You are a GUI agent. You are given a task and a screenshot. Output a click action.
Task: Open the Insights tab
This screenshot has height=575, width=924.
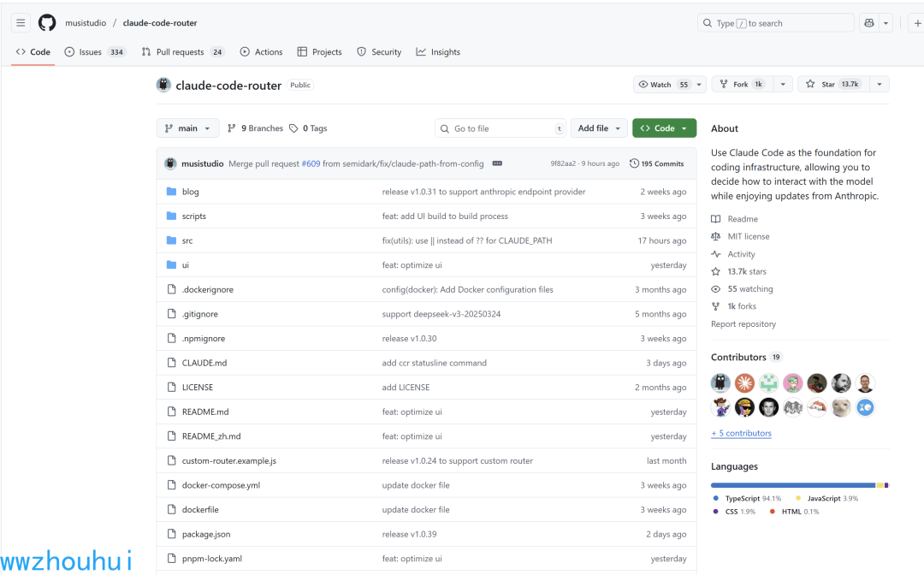click(438, 52)
